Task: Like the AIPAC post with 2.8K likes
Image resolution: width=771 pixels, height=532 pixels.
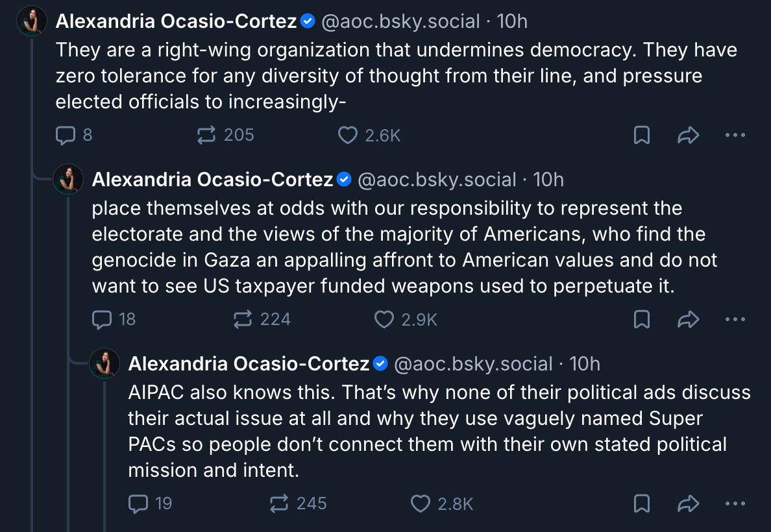Action: [421, 503]
